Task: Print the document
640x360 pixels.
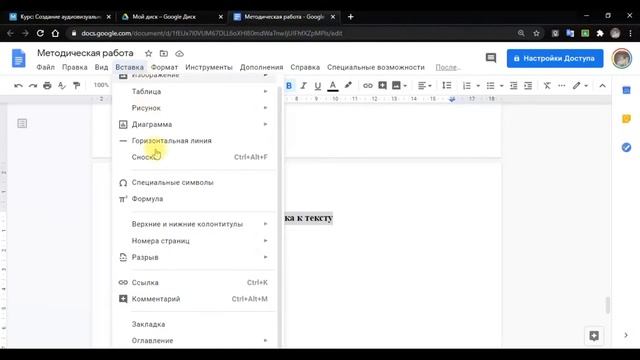Action: tap(47, 86)
